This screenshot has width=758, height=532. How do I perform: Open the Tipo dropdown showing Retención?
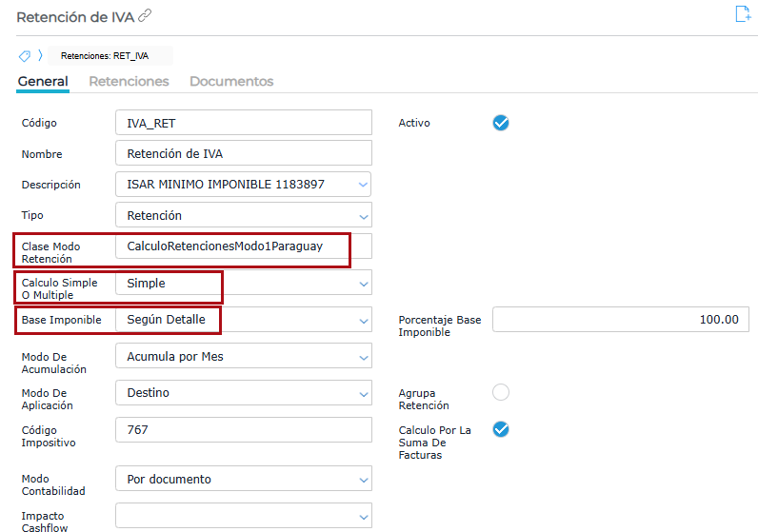point(362,216)
